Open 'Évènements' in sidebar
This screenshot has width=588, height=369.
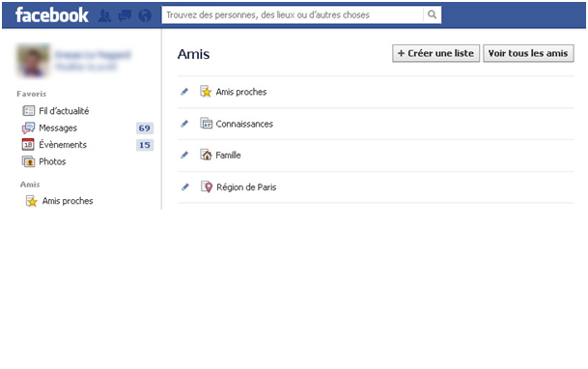[63, 144]
